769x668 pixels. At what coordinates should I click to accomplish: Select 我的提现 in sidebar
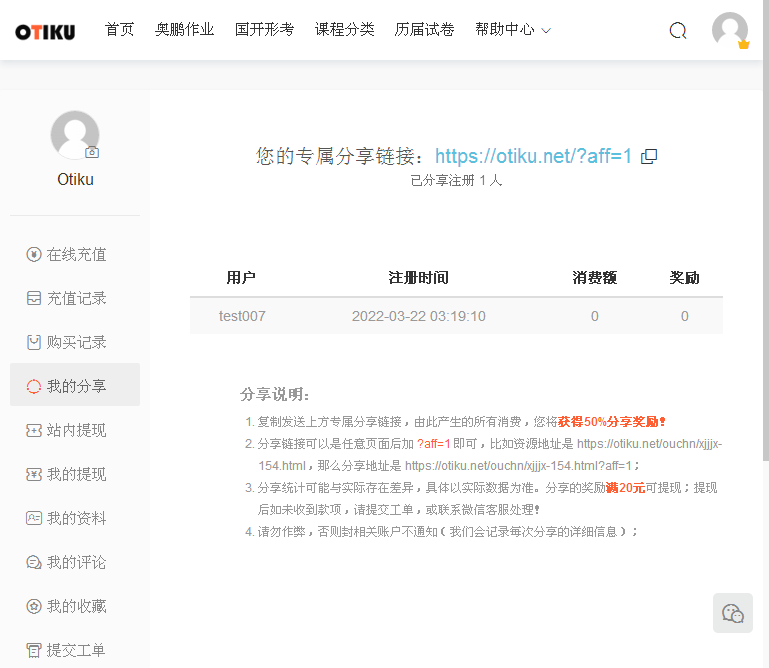75,474
